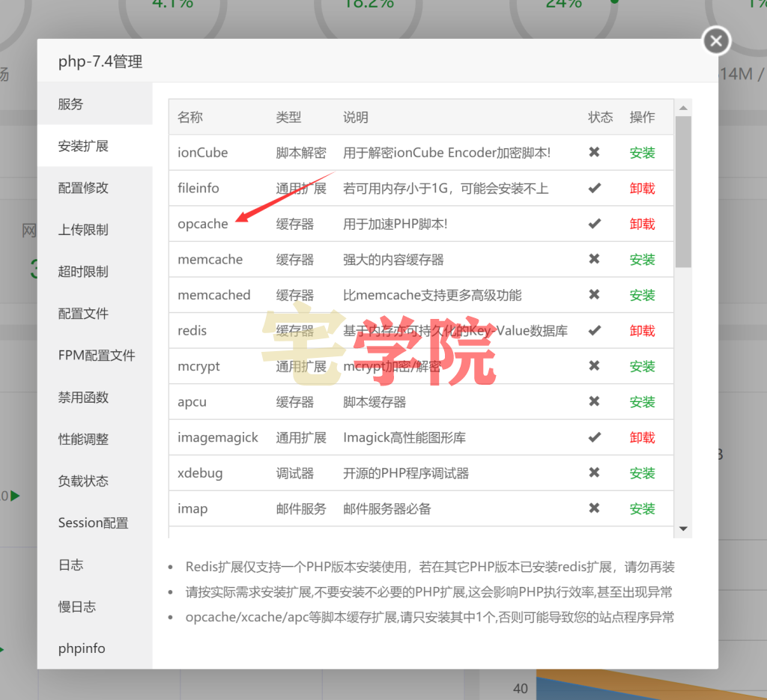Click the scrollbar up arrow of extension list

(x=683, y=108)
